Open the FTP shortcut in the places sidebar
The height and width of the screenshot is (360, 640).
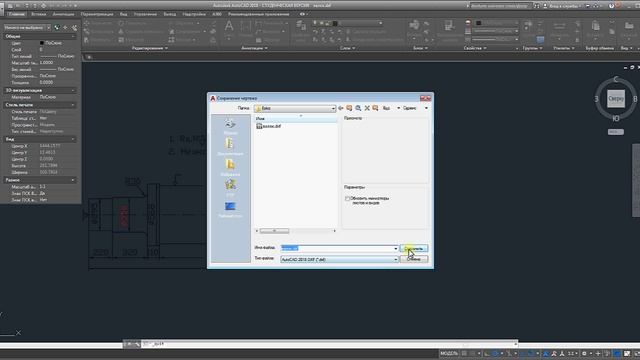pos(230,188)
